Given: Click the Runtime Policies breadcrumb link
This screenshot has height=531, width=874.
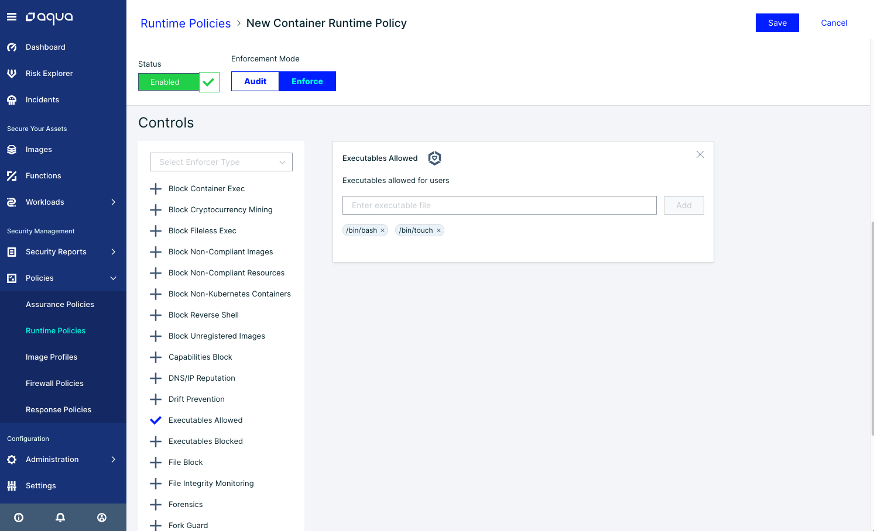Looking at the screenshot, I should pos(185,23).
